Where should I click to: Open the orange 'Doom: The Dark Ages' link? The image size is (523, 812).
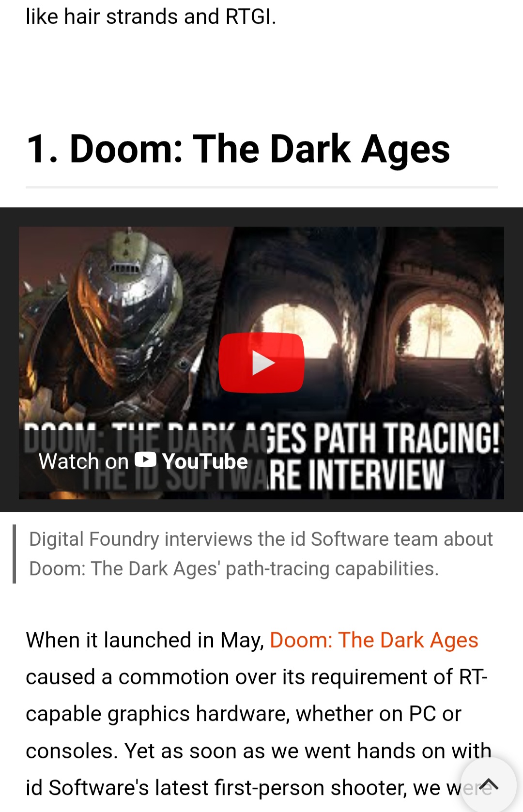point(374,640)
